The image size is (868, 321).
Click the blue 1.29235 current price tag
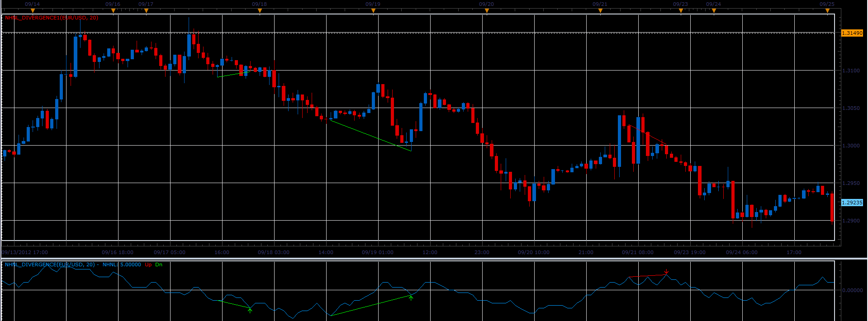[852, 203]
